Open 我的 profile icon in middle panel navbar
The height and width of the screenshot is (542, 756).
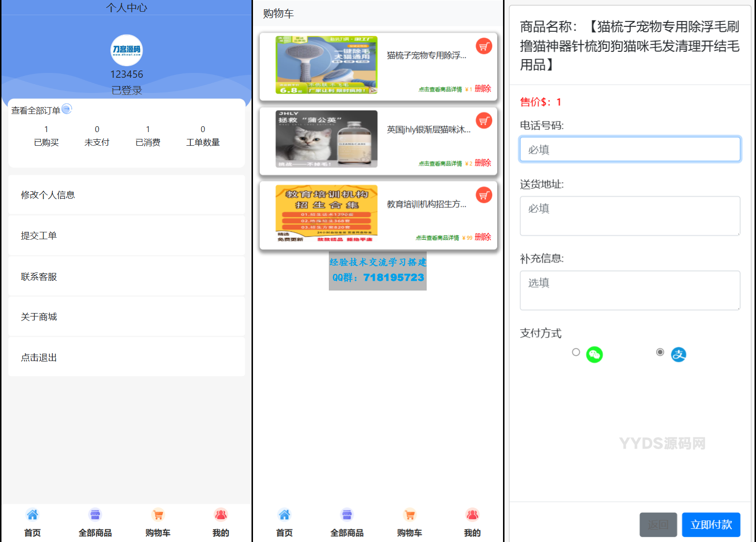(472, 515)
